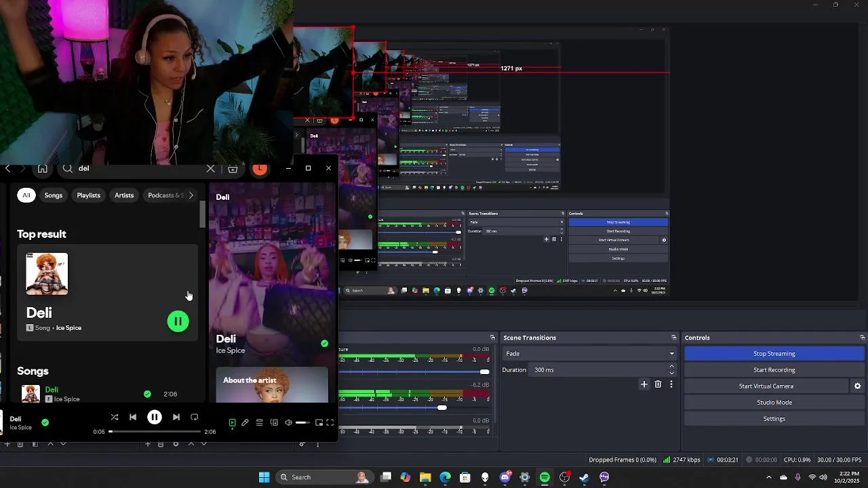This screenshot has width=868, height=488.
Task: Enable Studio Mode in OBS
Action: (774, 403)
